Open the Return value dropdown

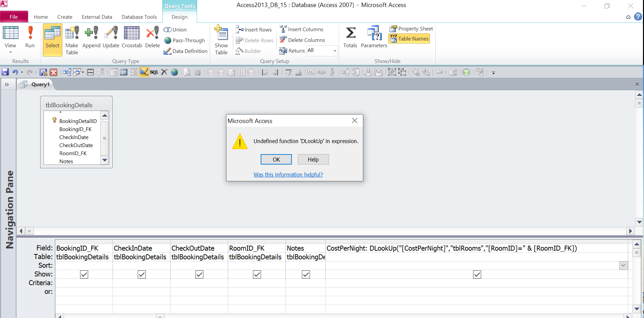pos(334,51)
